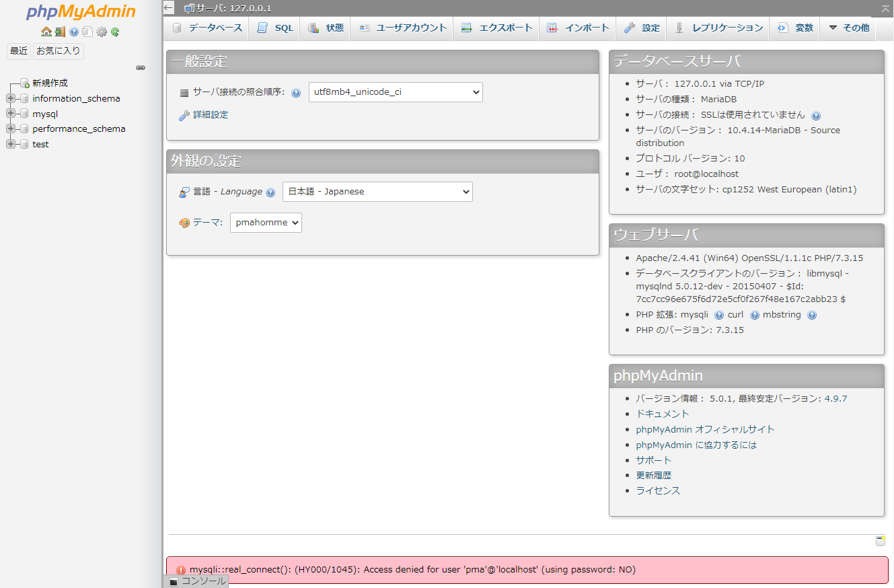Click help icon next to SSL connection status

pyautogui.click(x=816, y=116)
